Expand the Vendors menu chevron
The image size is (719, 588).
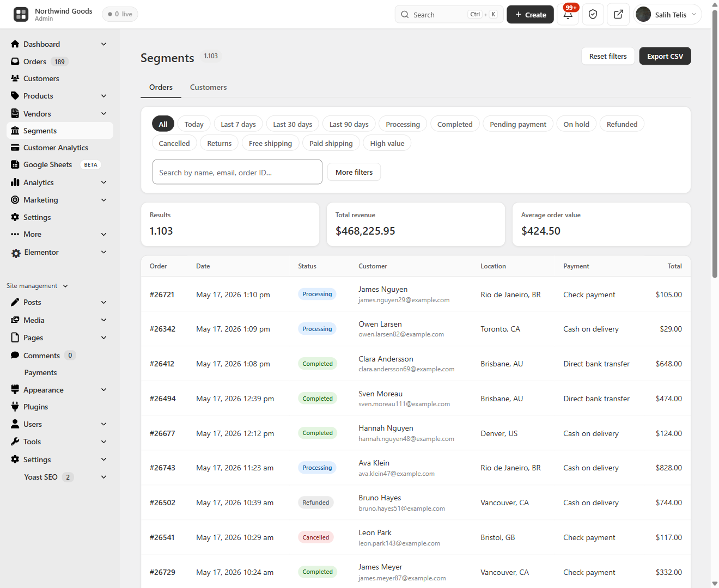click(103, 114)
